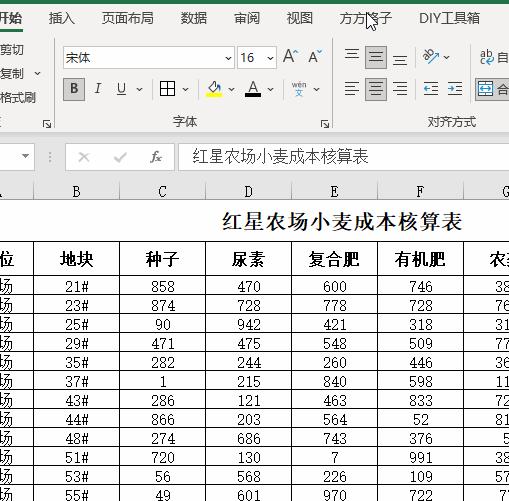Click header cell 复合肥
The width and height of the screenshot is (509, 501).
[334, 259]
